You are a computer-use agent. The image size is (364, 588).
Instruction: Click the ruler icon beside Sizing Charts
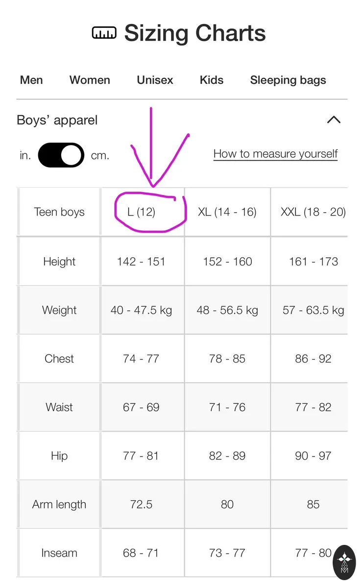tap(104, 33)
